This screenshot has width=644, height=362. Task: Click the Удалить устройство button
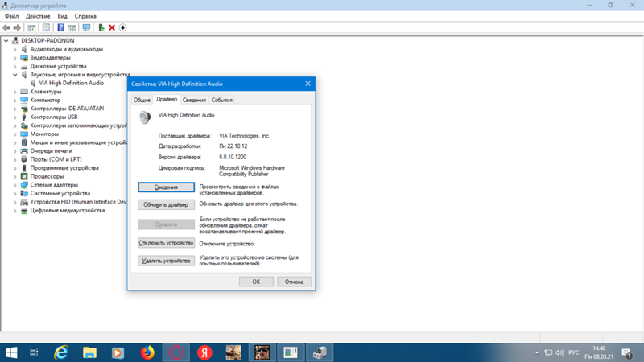point(166,261)
